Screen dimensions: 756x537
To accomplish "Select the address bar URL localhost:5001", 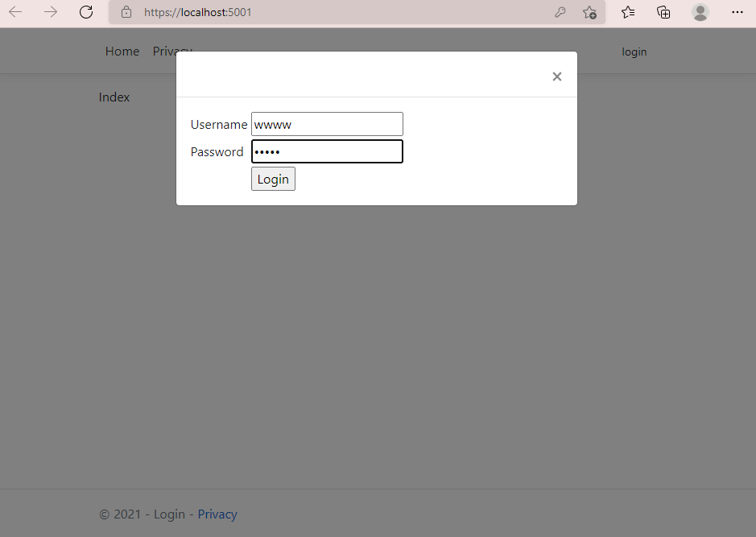I will click(198, 12).
